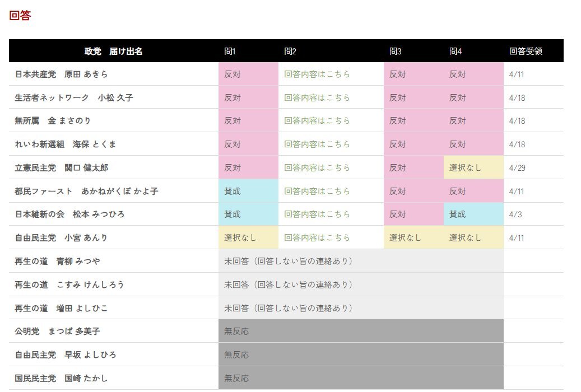Viewport: 581px width, 392px height.
Task: Open 回答内容はこちら link for 無所属 金 まさのり
Action: 317,120
